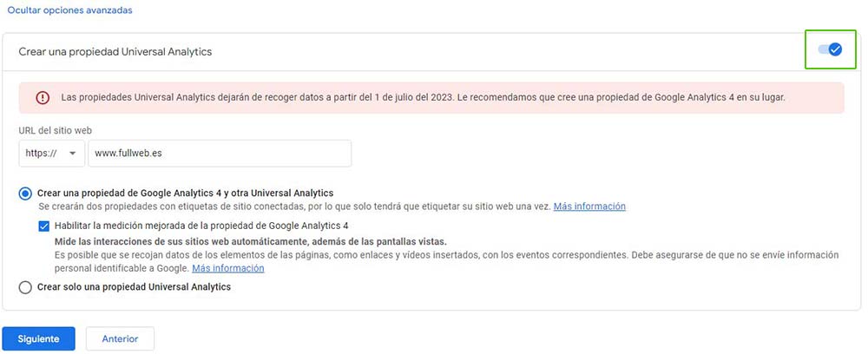The image size is (868, 354).
Task: Click the 'URL del sitio web' label
Action: pos(56,130)
